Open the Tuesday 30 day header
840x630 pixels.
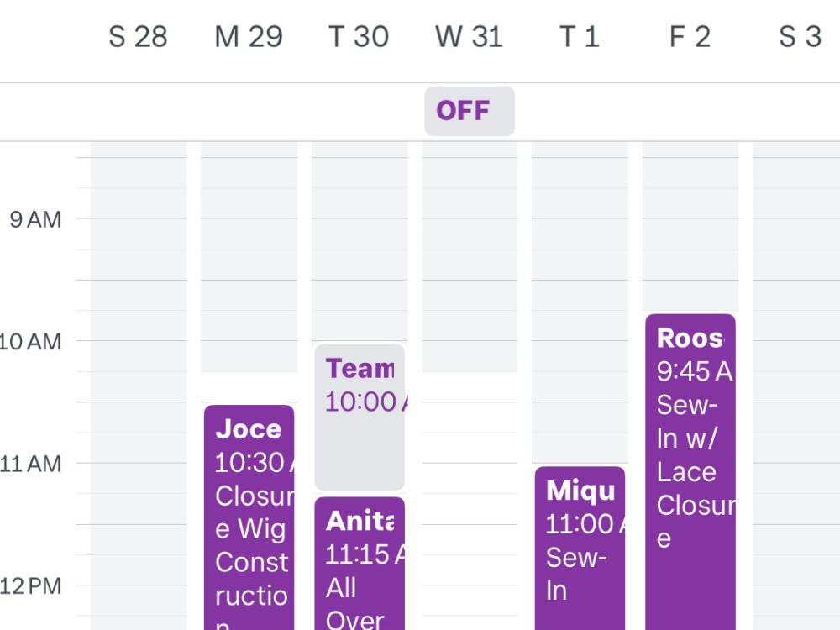coord(359,37)
